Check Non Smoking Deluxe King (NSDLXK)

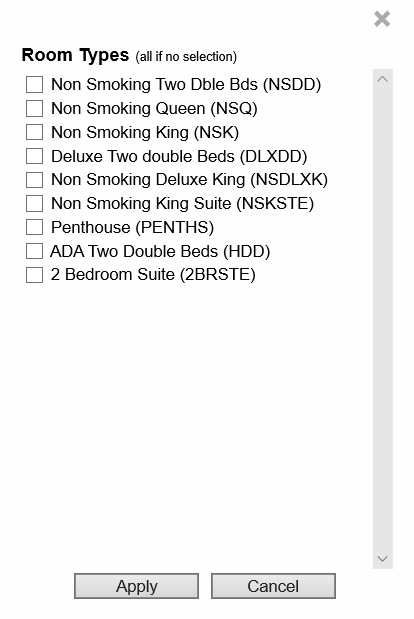[x=34, y=180]
